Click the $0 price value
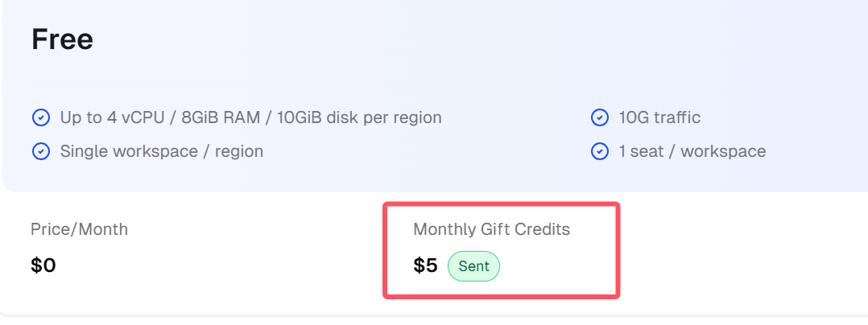Image resolution: width=868 pixels, height=325 pixels. tap(43, 265)
